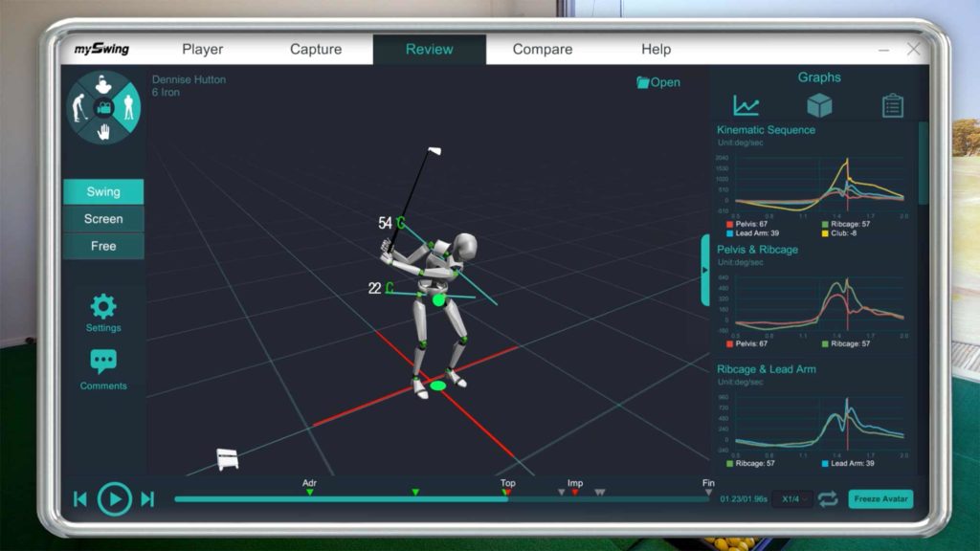
Task: Open the line graph panel
Action: click(x=746, y=105)
